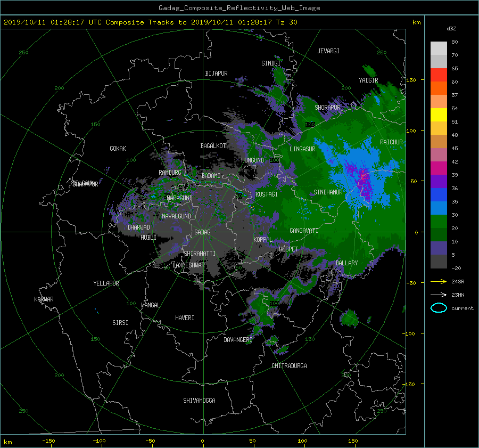The width and height of the screenshot is (479, 448).
Task: Click the 100 tick on bottom axis
Action: point(302,441)
